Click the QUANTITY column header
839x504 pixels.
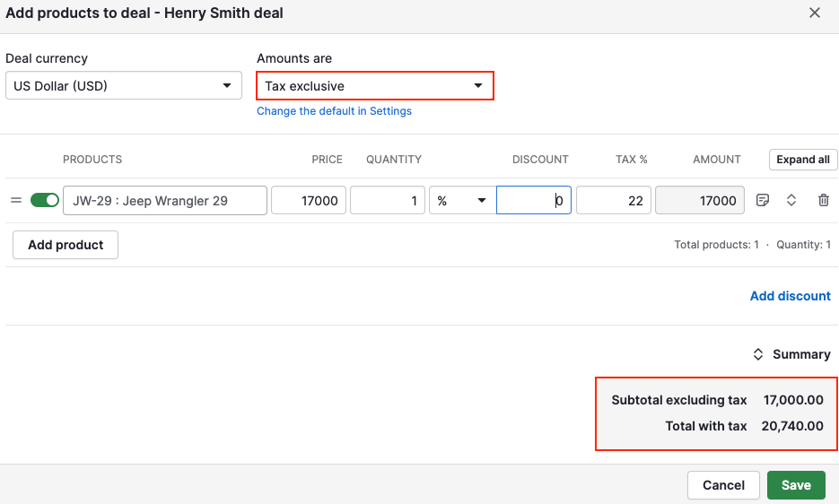click(394, 160)
